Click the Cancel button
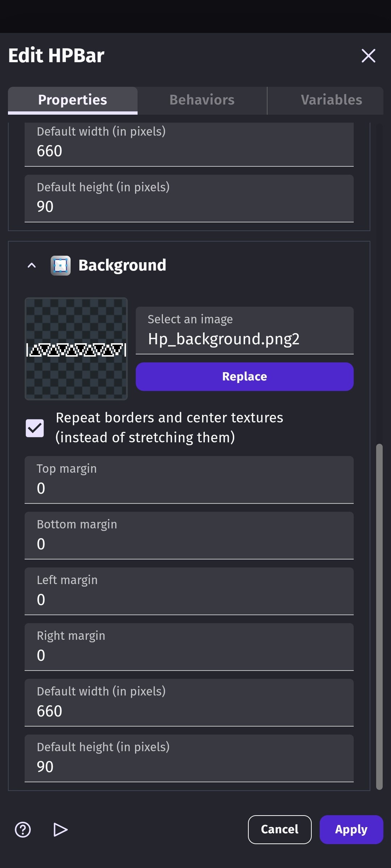Viewport: 391px width, 868px height. [279, 830]
